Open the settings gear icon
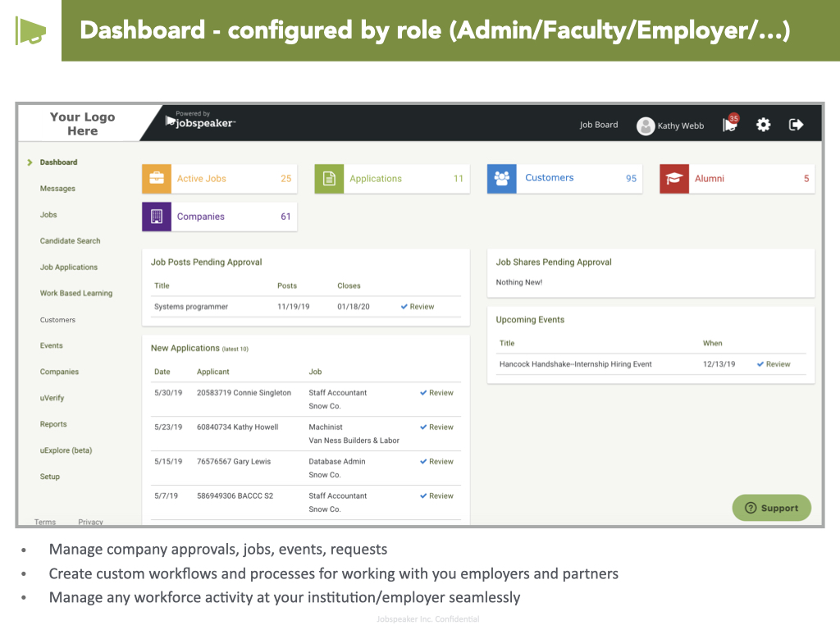Image resolution: width=840 pixels, height=630 pixels. pyautogui.click(x=764, y=125)
